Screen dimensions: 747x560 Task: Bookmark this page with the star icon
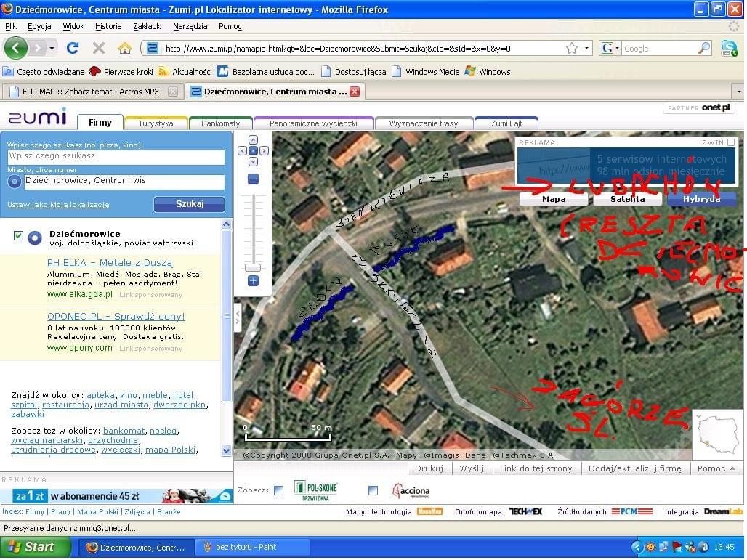click(572, 48)
